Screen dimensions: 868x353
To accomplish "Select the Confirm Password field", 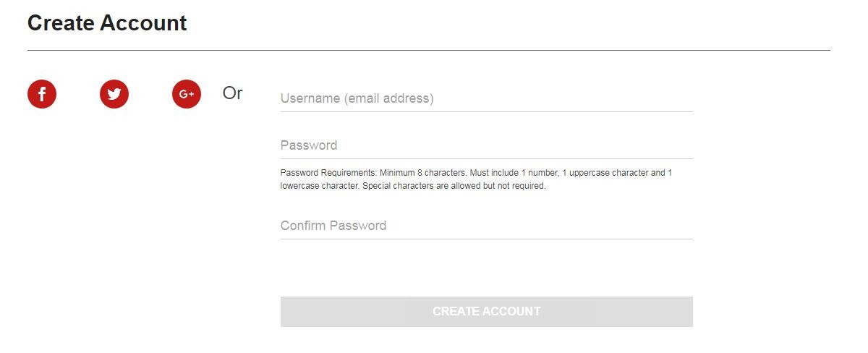I will tap(486, 226).
